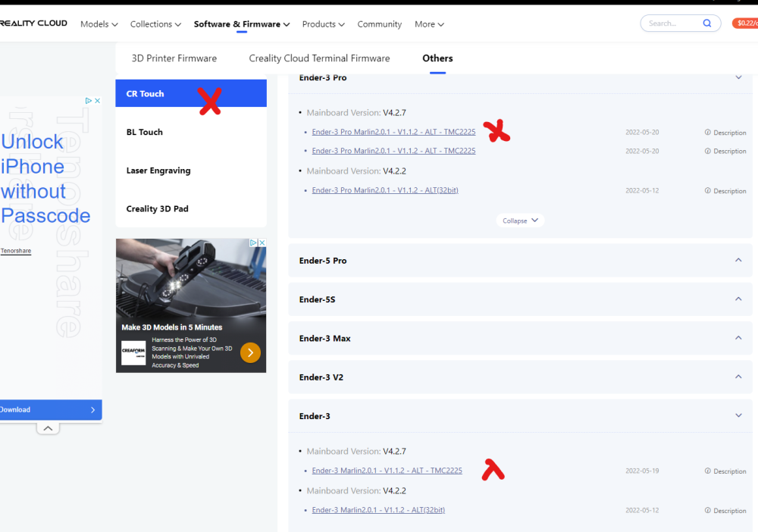Click the orange arrow on Creaform ad
Image resolution: width=758 pixels, height=532 pixels.
250,352
